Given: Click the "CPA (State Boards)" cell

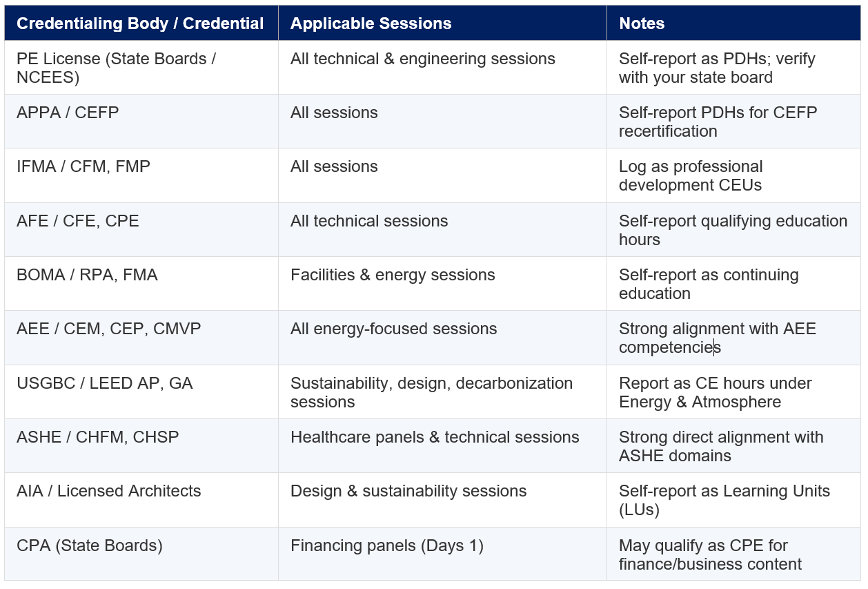Looking at the screenshot, I should click(x=90, y=545).
